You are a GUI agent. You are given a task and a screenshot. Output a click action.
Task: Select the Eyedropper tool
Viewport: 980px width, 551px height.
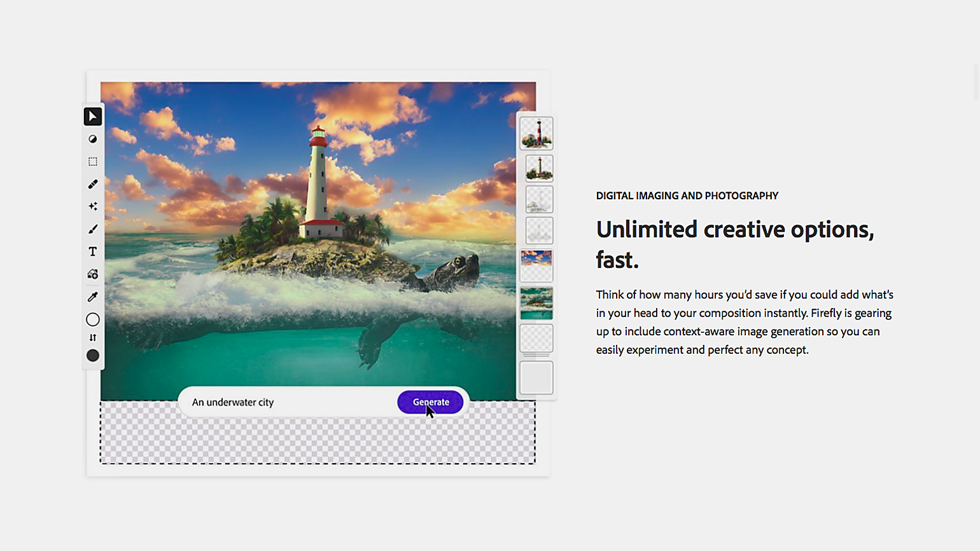[x=93, y=296]
